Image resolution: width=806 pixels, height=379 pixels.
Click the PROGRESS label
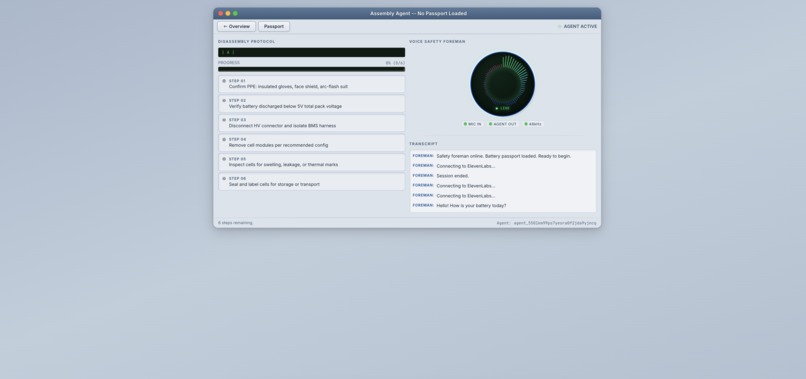[229, 63]
